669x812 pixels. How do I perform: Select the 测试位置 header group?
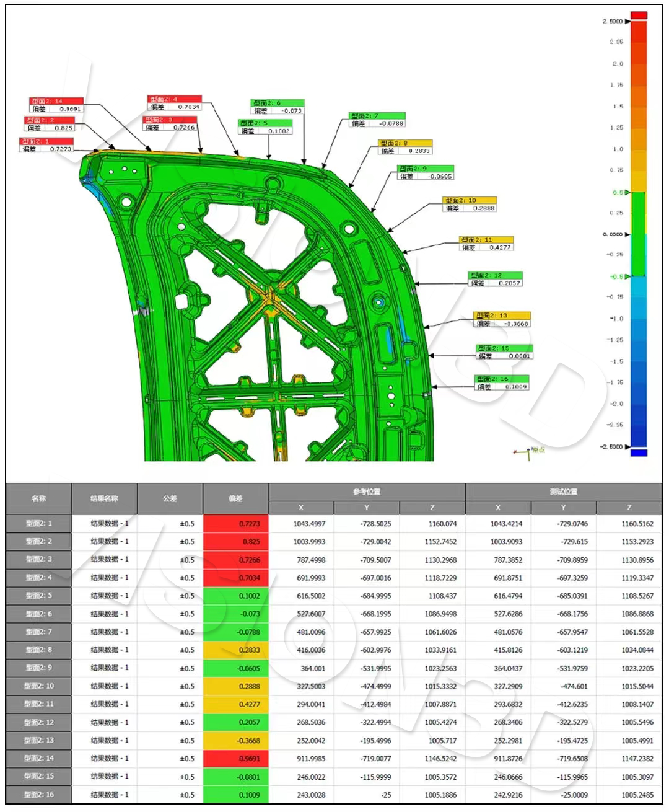(564, 492)
